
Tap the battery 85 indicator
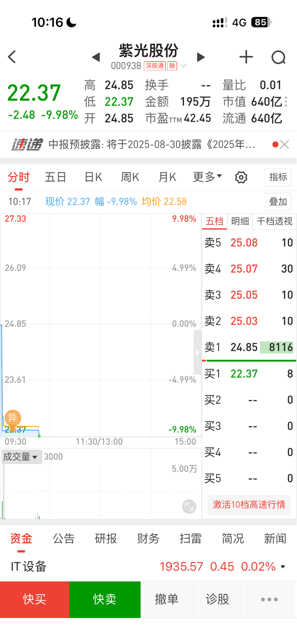tap(261, 22)
